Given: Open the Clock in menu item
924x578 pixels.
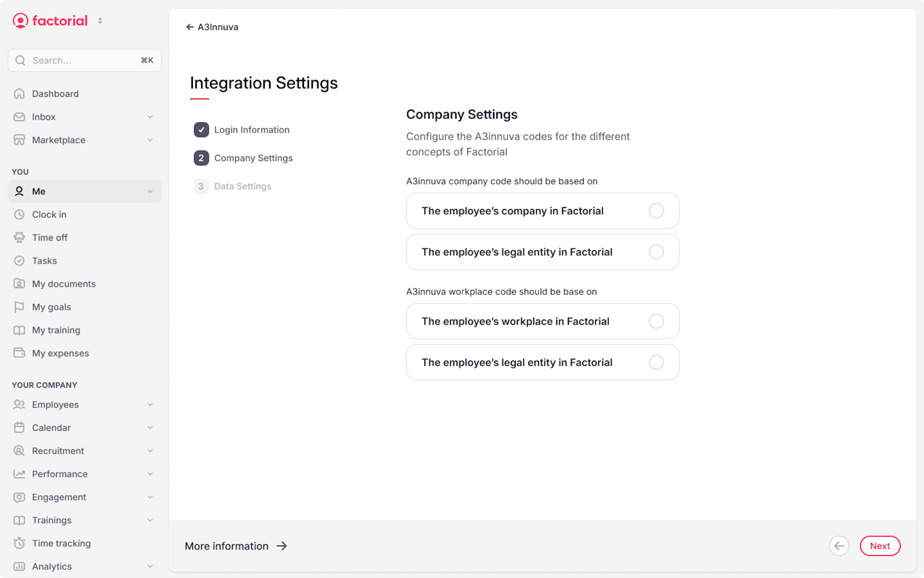Looking at the screenshot, I should tap(84, 214).
